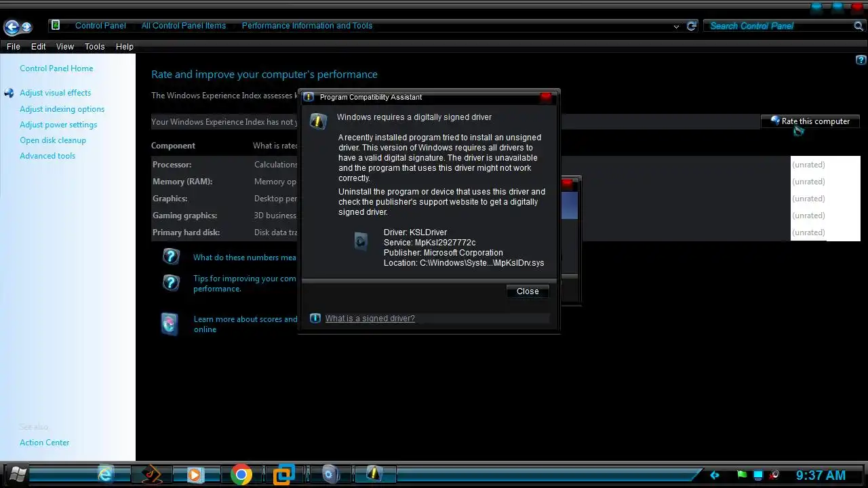The height and width of the screenshot is (488, 868).
Task: Open Windows Media Player from taskbar
Action: [x=195, y=474]
